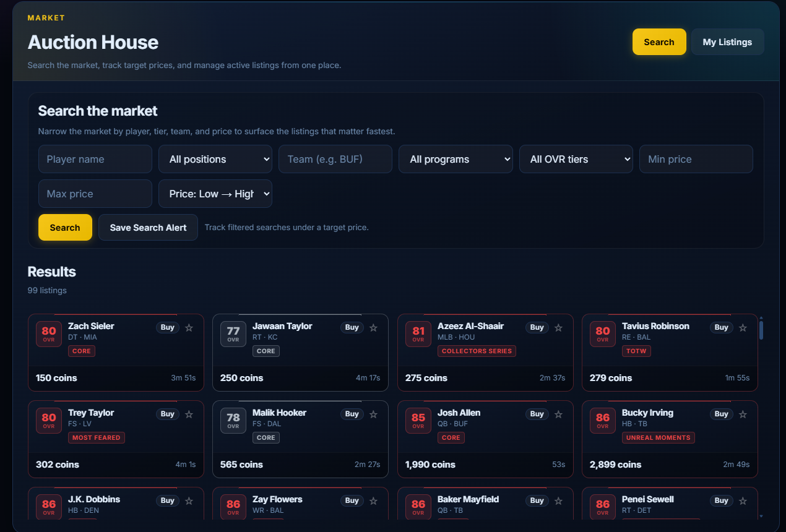Star the Bucky Irving listing
Image resolution: width=786 pixels, height=532 pixels.
[x=743, y=414]
